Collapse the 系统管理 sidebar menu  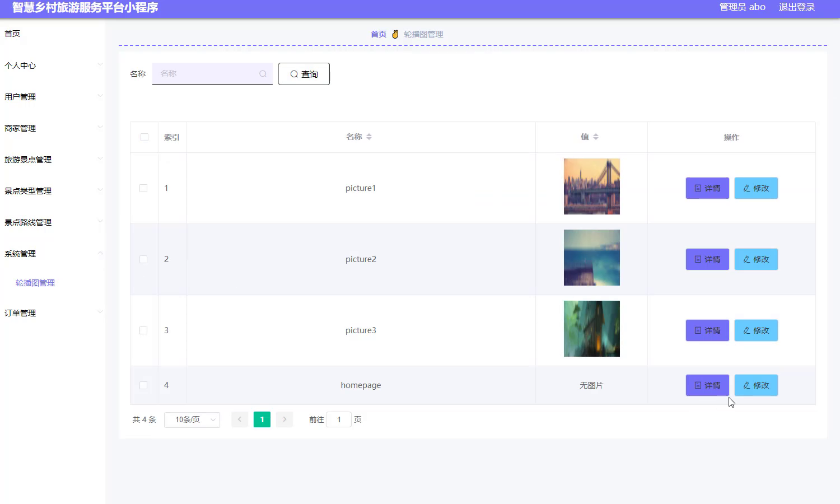(53, 254)
